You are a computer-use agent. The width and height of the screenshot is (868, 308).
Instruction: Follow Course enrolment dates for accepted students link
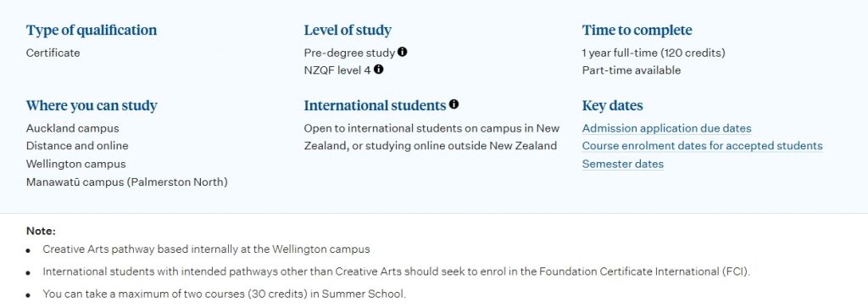coord(702,146)
